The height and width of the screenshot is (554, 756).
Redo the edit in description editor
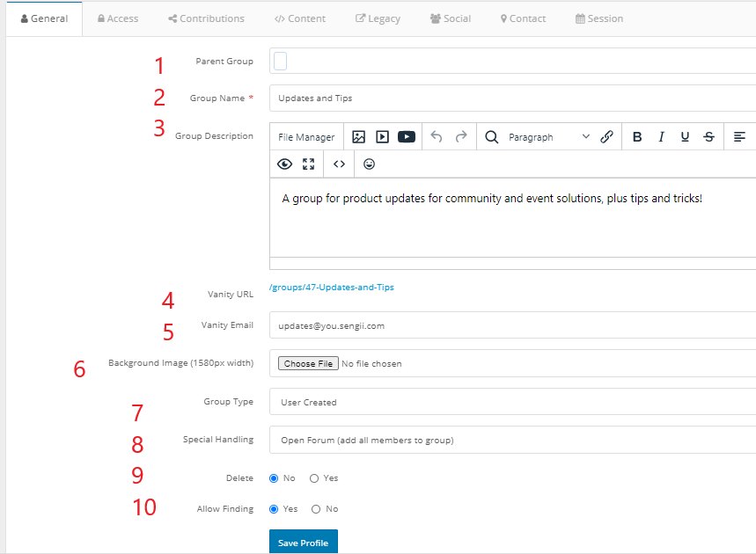[x=461, y=137]
